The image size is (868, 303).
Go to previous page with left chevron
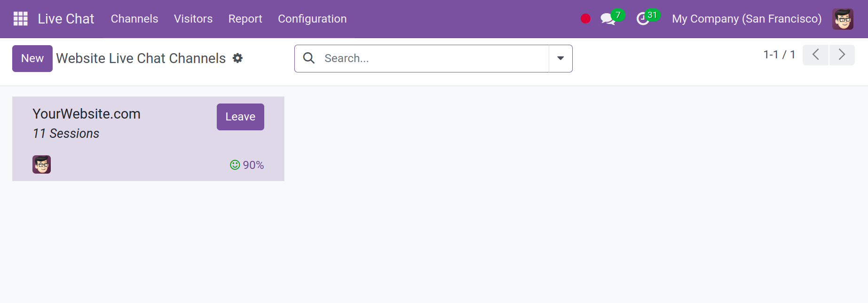816,55
